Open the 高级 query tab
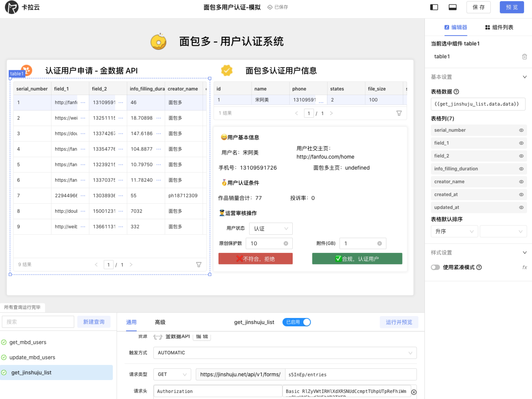The image size is (532, 399). (x=160, y=322)
